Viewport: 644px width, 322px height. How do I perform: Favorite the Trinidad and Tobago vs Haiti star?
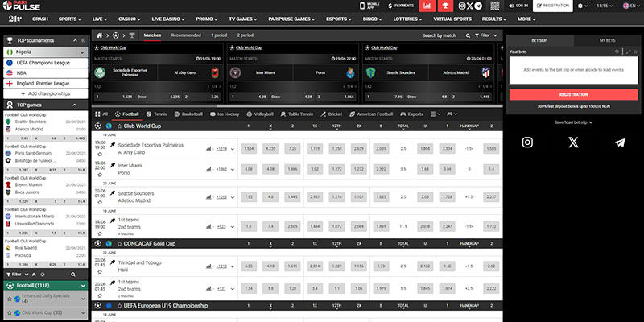(99, 272)
